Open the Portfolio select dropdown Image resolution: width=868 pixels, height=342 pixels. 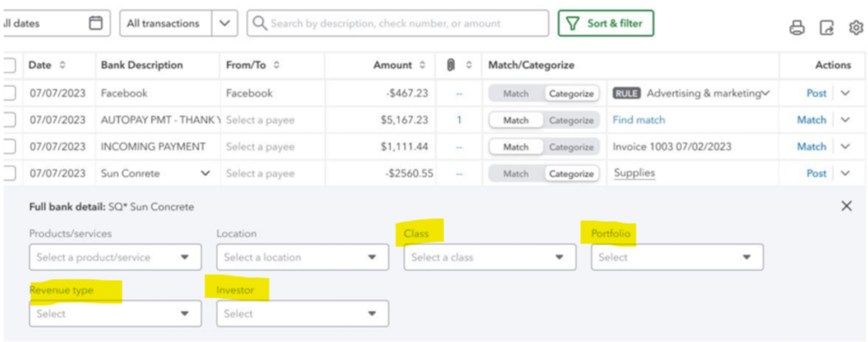(677, 257)
